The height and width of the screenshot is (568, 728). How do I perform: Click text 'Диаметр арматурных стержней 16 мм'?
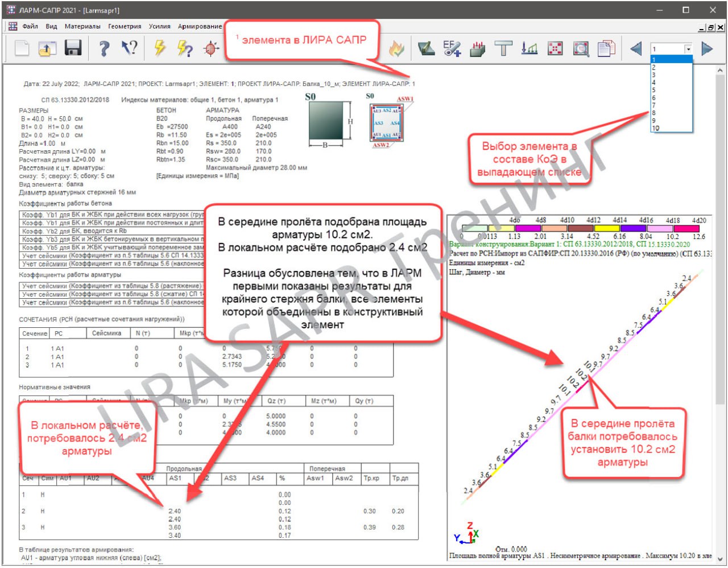coord(77,192)
